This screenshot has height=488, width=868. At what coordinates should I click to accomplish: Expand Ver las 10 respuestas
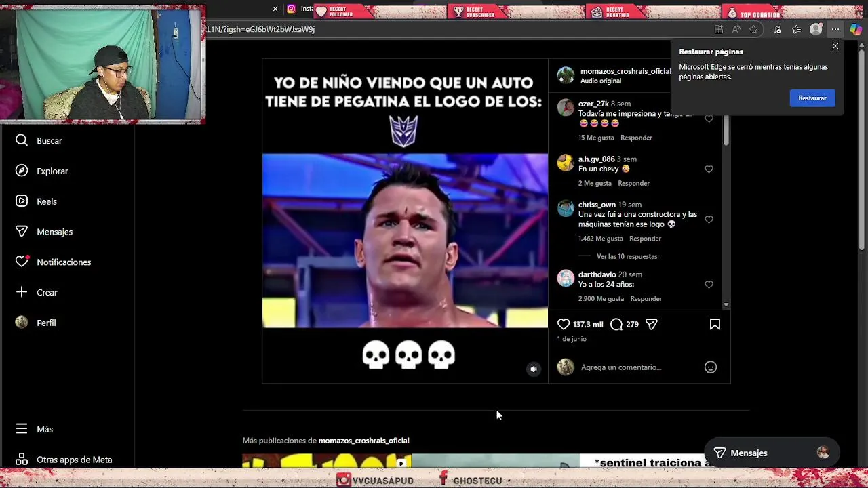pos(627,256)
